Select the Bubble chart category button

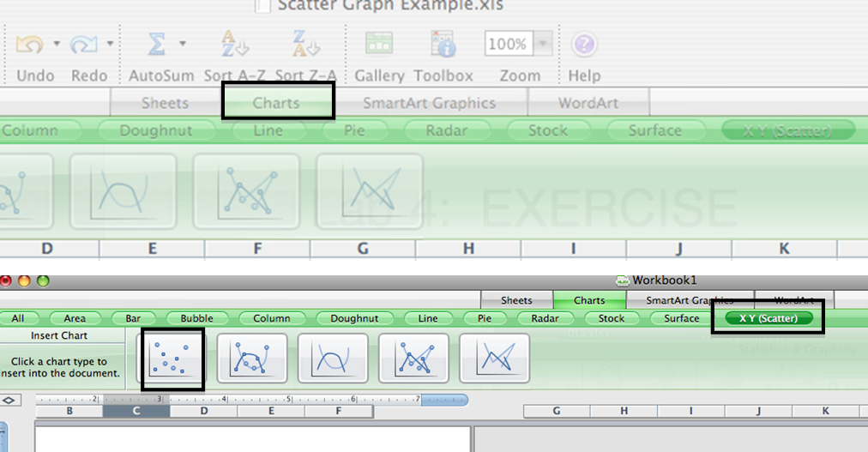coord(196,318)
